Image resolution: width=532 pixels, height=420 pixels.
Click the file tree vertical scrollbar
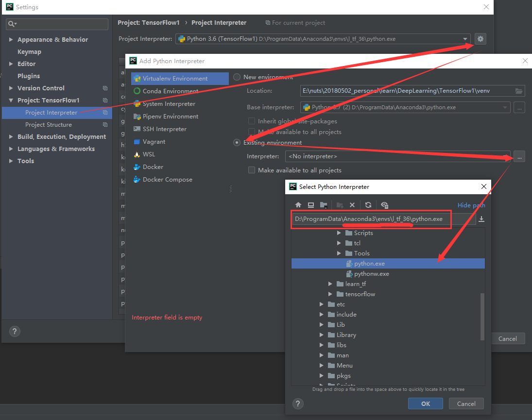(x=482, y=317)
